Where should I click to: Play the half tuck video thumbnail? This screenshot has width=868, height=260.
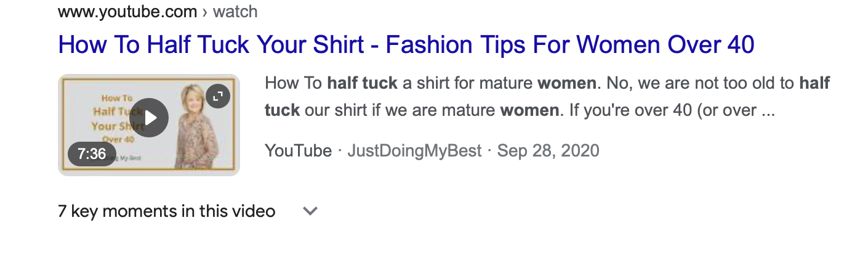pos(149,118)
